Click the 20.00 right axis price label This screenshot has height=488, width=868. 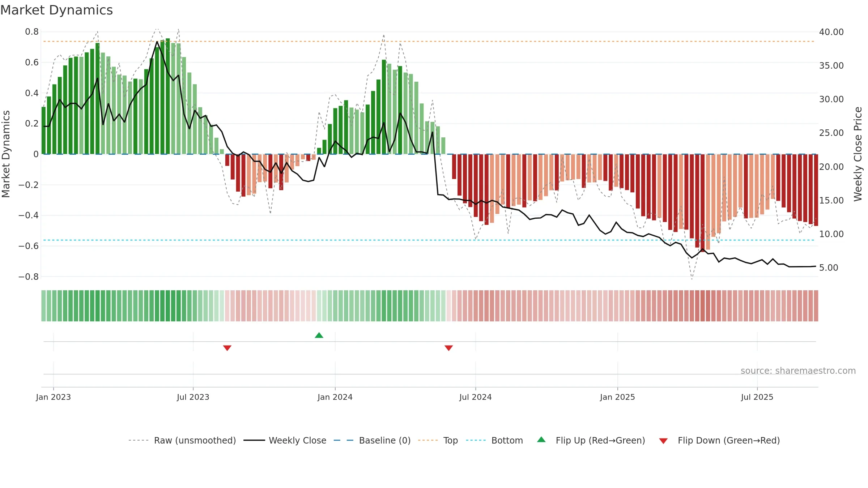click(x=831, y=167)
